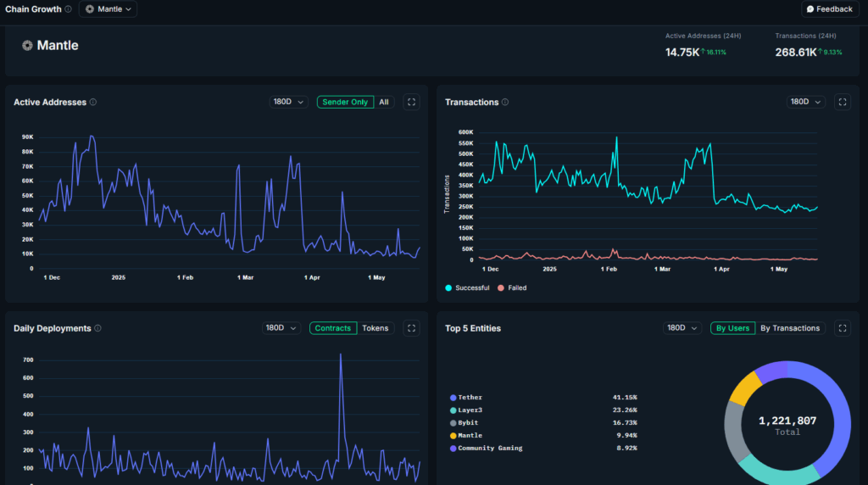This screenshot has width=868, height=485.
Task: Click the Active Addresses 14.75K value
Action: 682,52
